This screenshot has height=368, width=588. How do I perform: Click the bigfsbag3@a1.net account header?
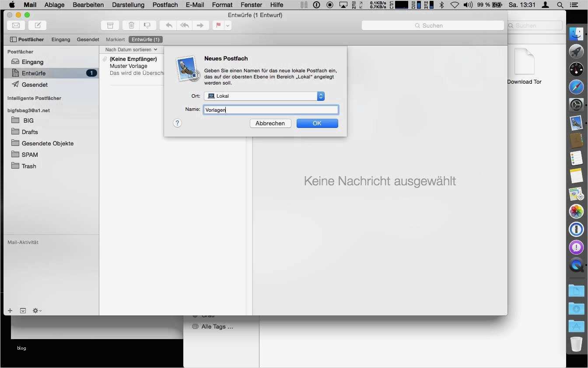[x=28, y=110]
